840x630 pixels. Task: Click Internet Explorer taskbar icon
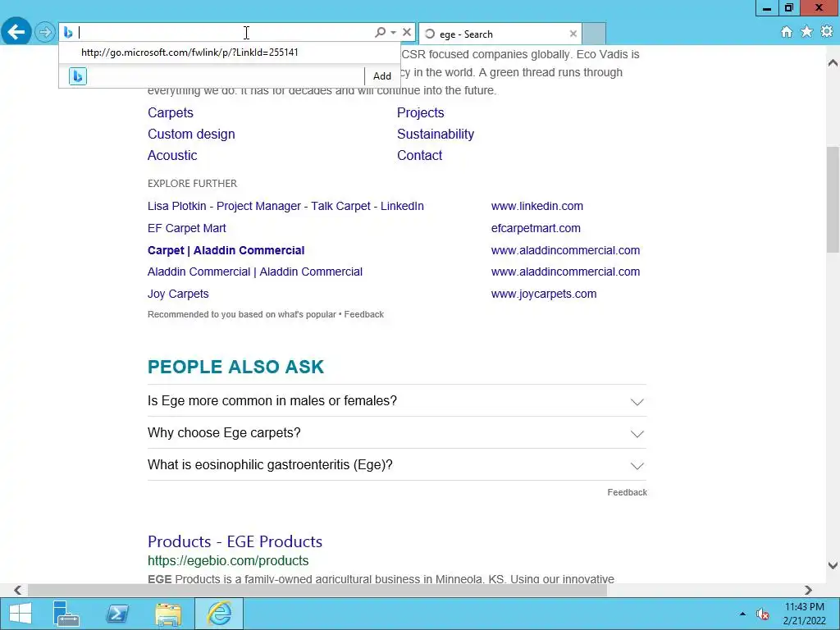point(219,614)
